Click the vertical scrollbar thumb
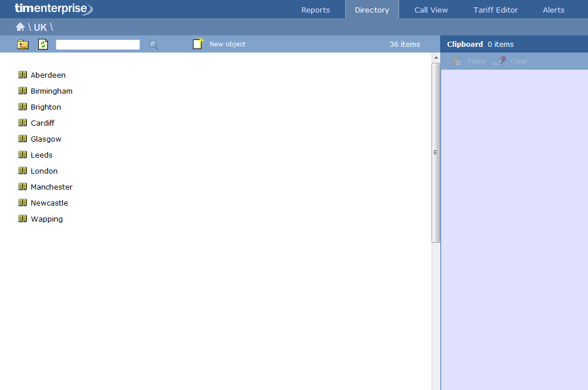This screenshot has width=588, height=390. (x=436, y=152)
